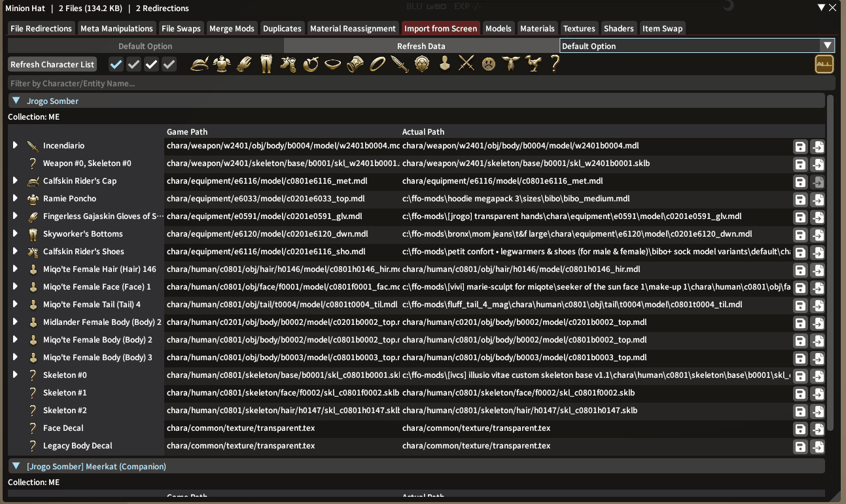
Task: Toggle the Head (hat) slot filter icon
Action: coord(200,64)
